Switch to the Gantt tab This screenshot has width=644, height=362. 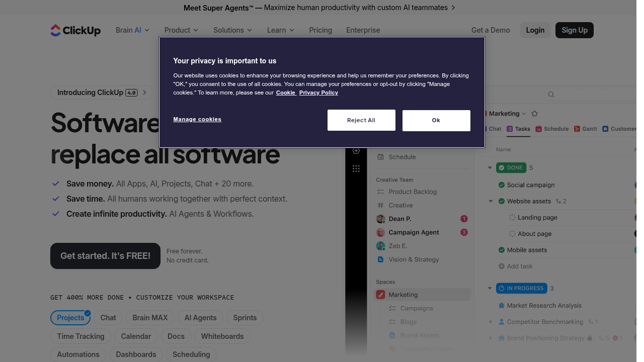pos(586,129)
